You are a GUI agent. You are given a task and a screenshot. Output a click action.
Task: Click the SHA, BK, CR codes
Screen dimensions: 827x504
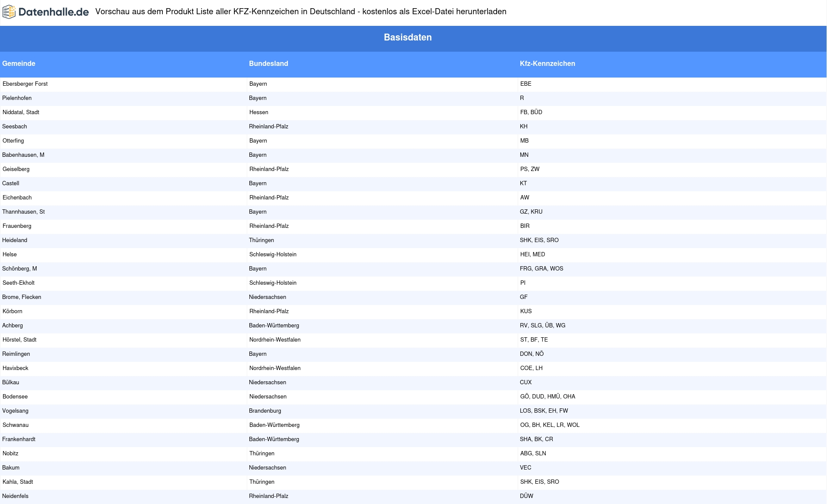point(536,439)
